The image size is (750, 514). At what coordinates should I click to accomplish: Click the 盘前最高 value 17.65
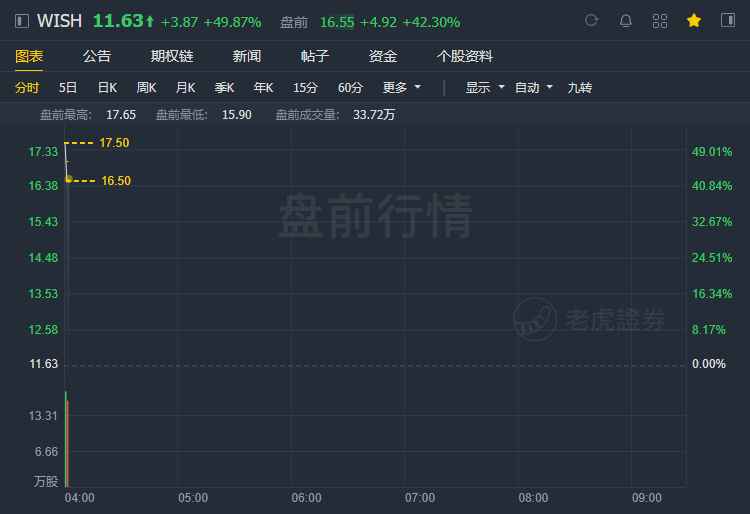tap(121, 115)
